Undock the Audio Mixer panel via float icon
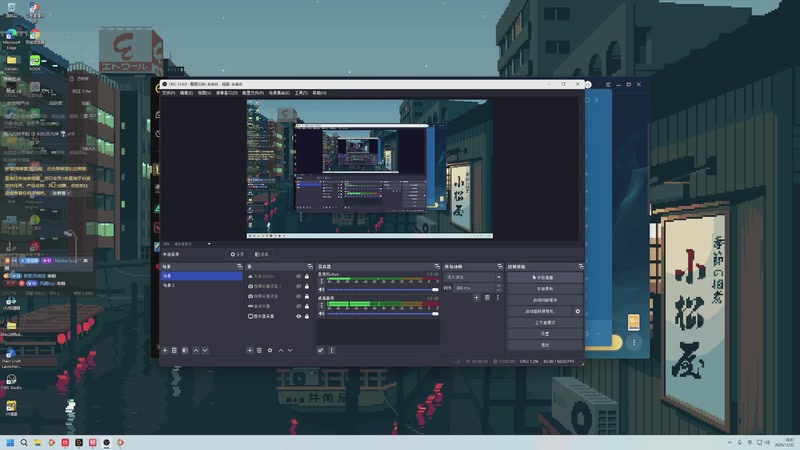This screenshot has width=800, height=450. pos(437,266)
